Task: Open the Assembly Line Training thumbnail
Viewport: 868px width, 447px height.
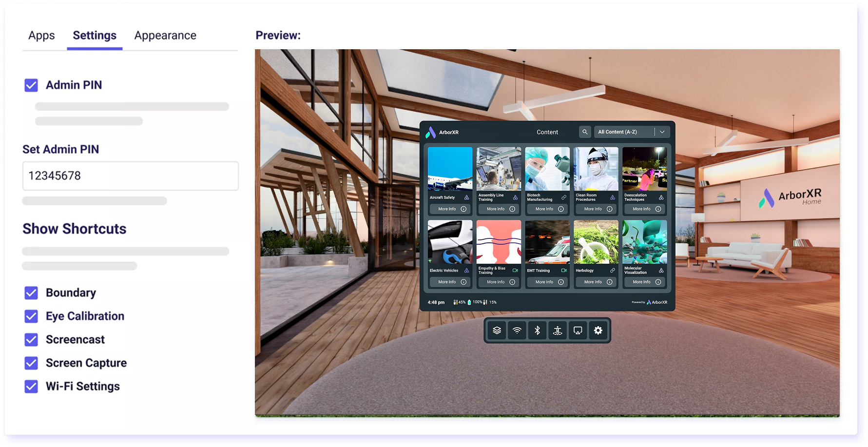Action: pos(499,169)
